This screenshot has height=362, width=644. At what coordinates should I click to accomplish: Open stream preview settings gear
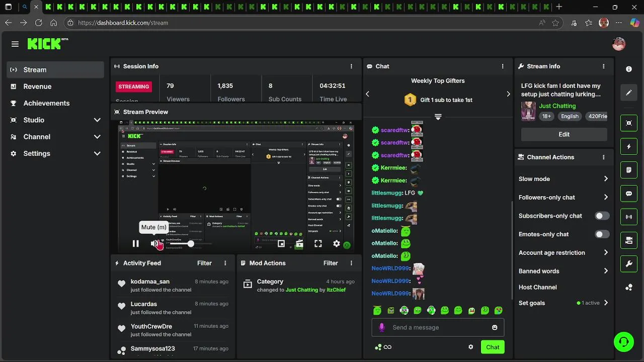coord(337,244)
